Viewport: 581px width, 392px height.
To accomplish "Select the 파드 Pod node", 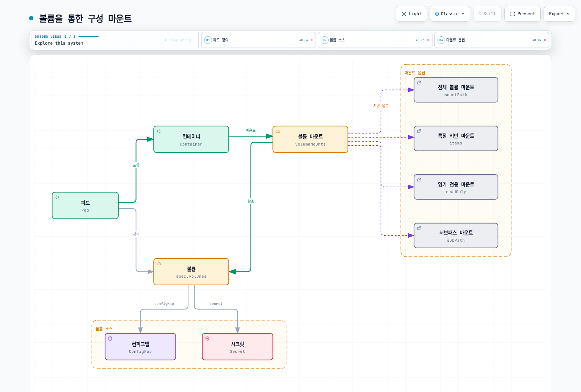I will [x=85, y=205].
